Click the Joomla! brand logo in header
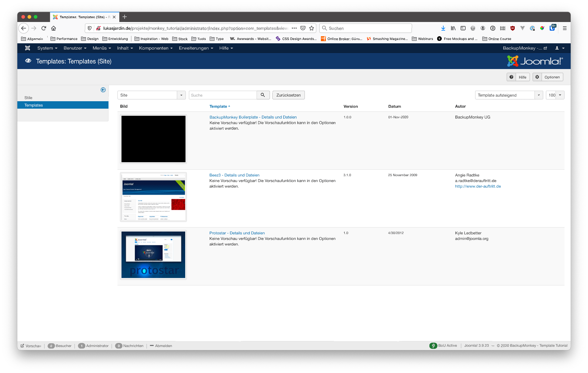The image size is (588, 373). pos(535,61)
